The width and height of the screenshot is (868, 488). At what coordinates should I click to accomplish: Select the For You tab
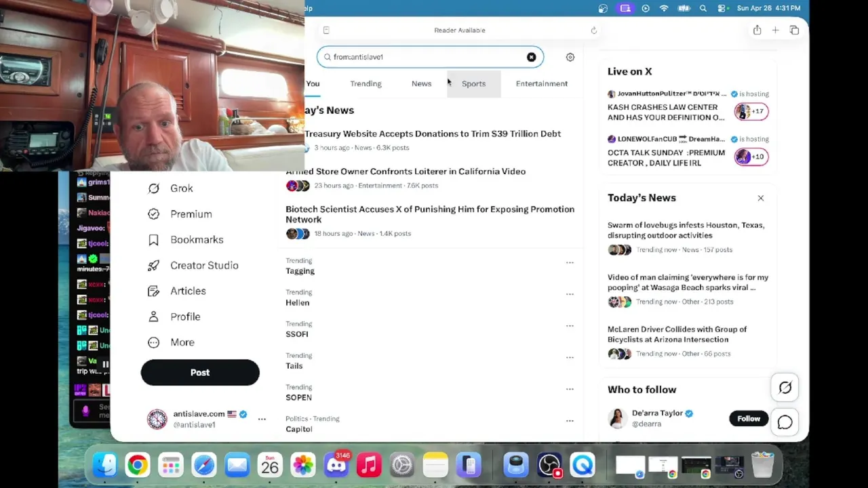coord(313,83)
